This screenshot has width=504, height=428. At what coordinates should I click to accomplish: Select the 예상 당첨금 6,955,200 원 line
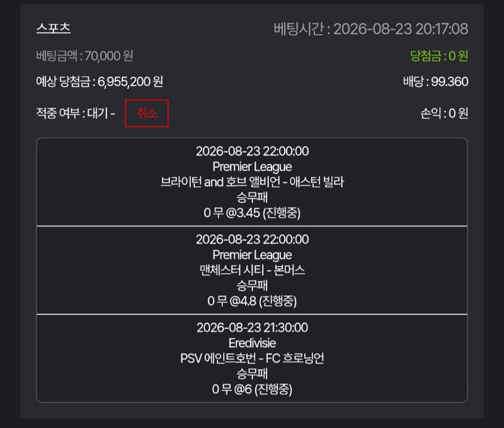tap(100, 82)
